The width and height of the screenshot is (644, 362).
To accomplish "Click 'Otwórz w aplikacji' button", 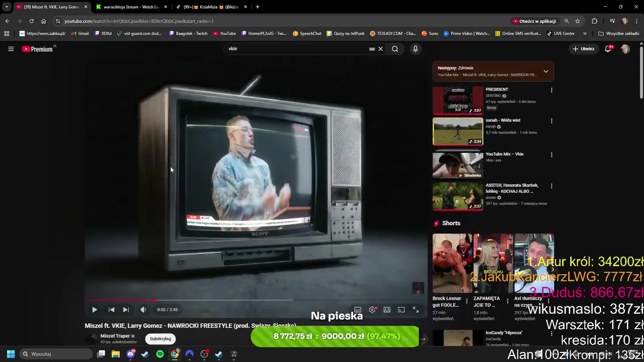I will click(534, 21).
